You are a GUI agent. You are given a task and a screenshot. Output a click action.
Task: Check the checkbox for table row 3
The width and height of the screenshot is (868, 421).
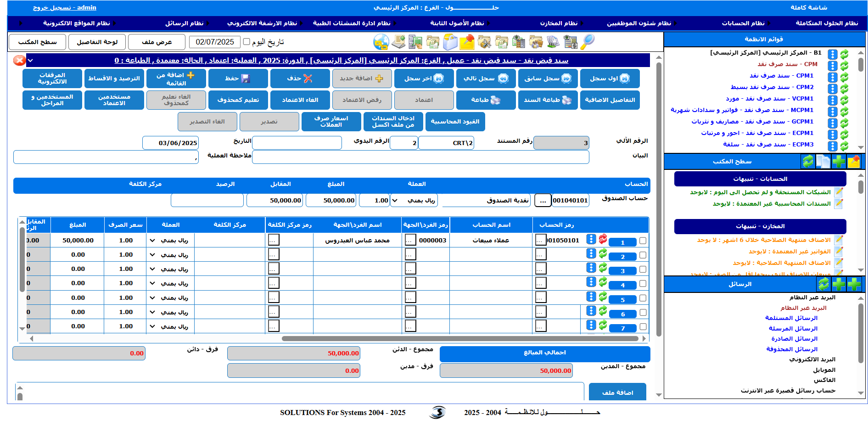[x=643, y=269]
